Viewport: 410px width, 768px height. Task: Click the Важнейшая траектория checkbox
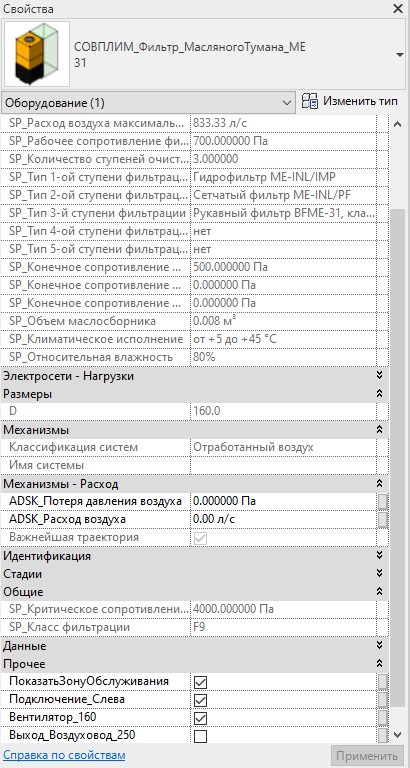coord(201,538)
